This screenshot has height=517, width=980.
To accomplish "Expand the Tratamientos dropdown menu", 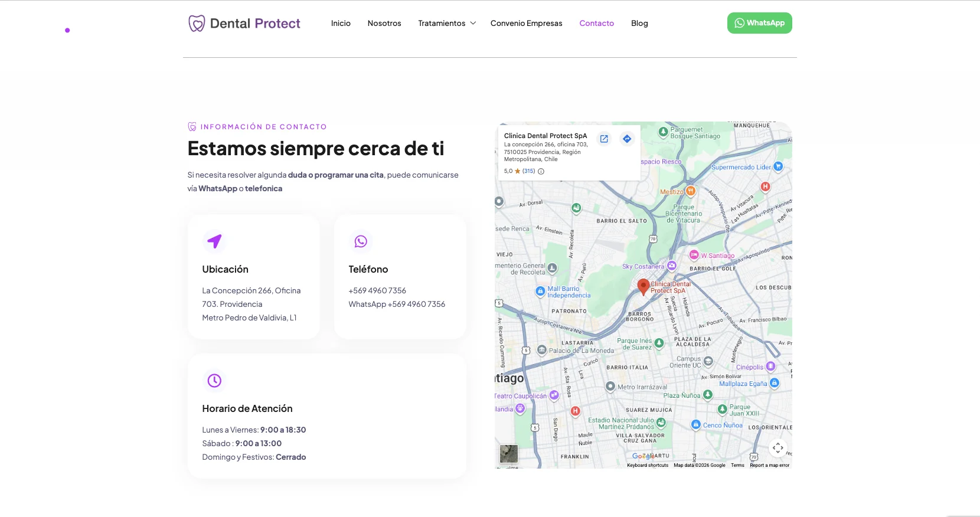I will (x=447, y=24).
